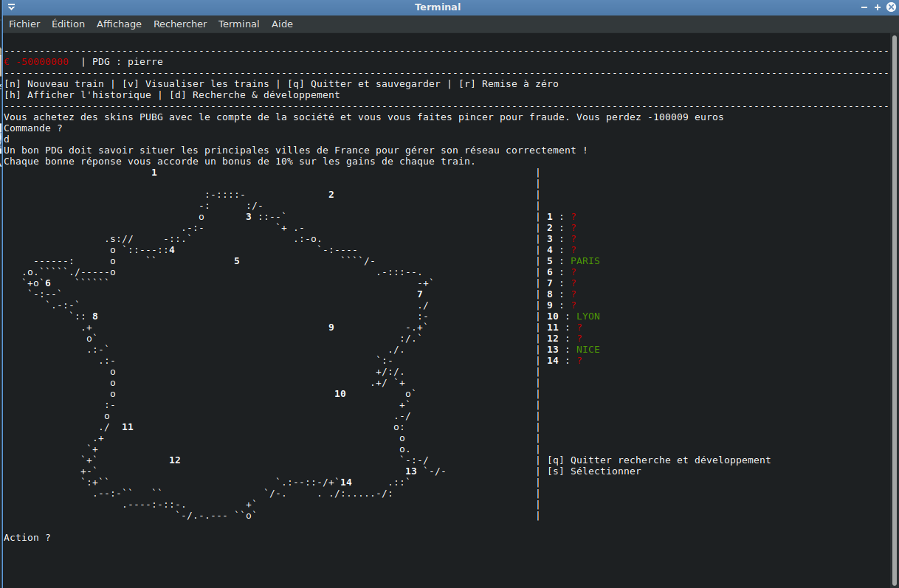Image resolution: width=899 pixels, height=588 pixels.
Task: Click the PUBG skins fraud message line
Action: click(x=364, y=117)
